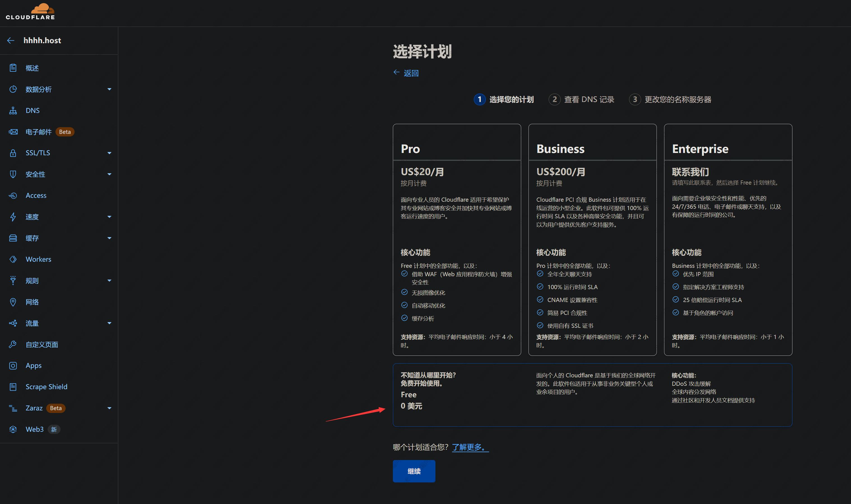
Task: Click the Web3 cube icon
Action: 13,429
